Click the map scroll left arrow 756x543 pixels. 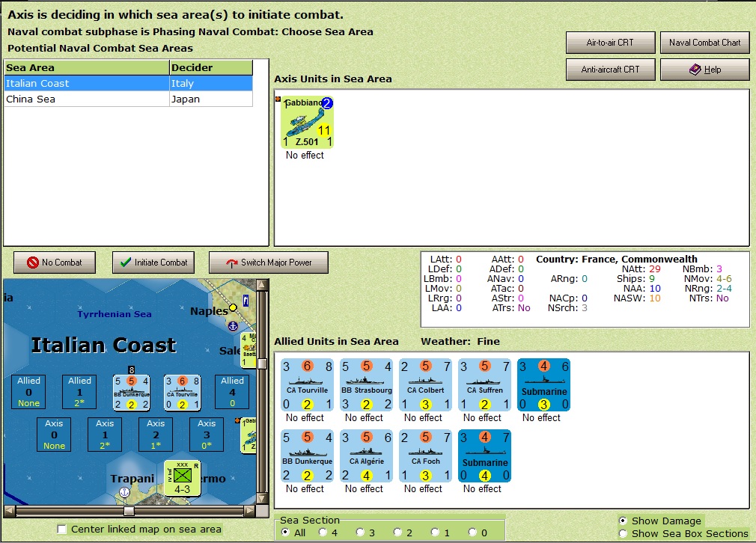click(10, 511)
